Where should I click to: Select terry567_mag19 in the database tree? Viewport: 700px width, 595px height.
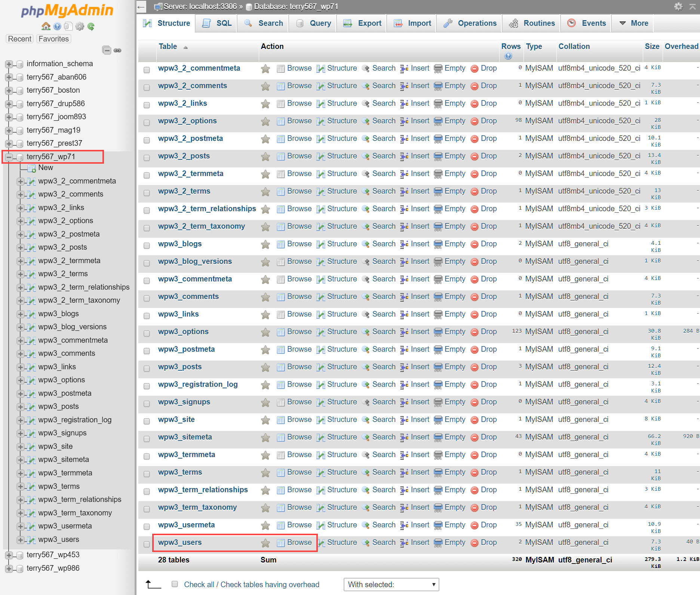53,130
